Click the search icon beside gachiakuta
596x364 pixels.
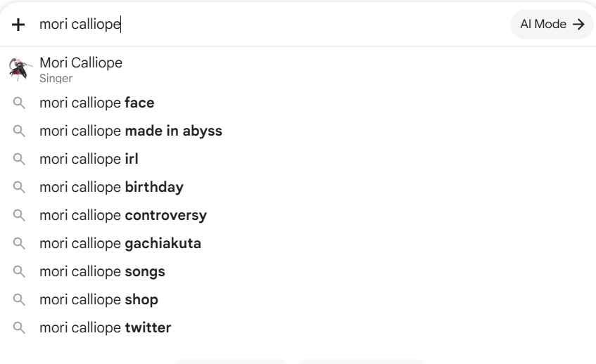(19, 243)
